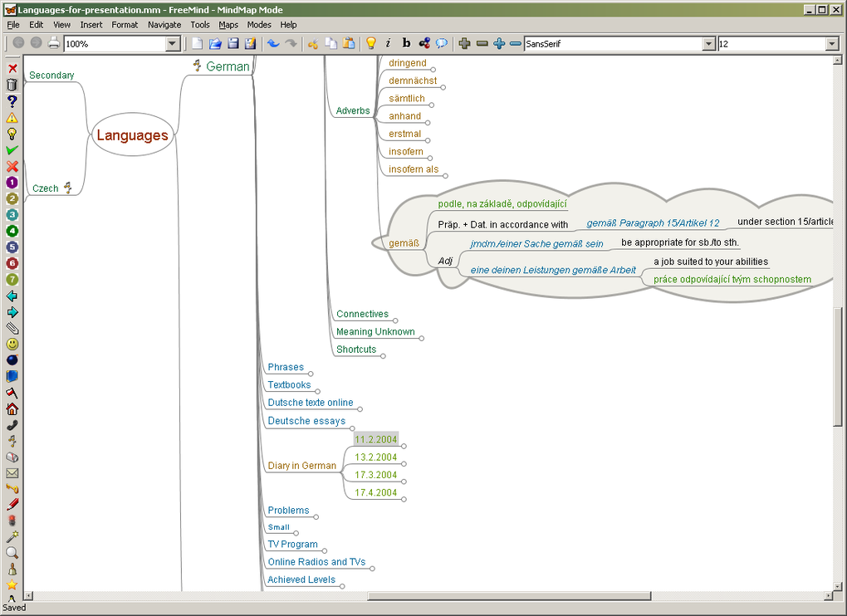Open the SansSerif font dropdown

click(708, 44)
